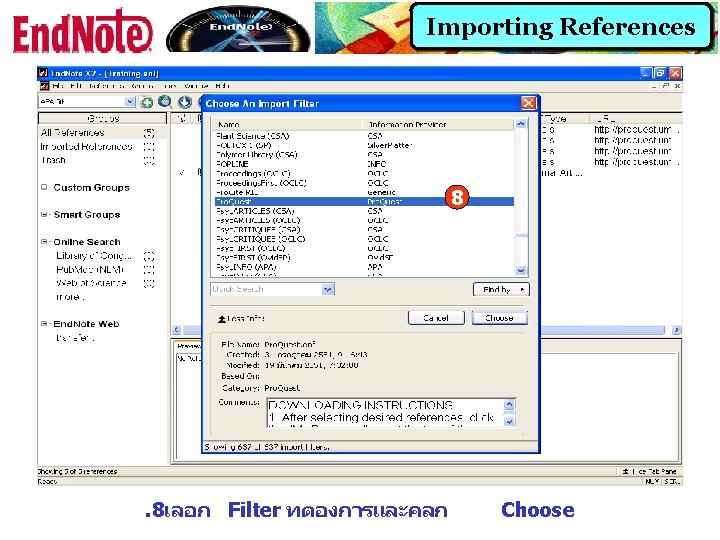Click the Choose button

tap(500, 318)
